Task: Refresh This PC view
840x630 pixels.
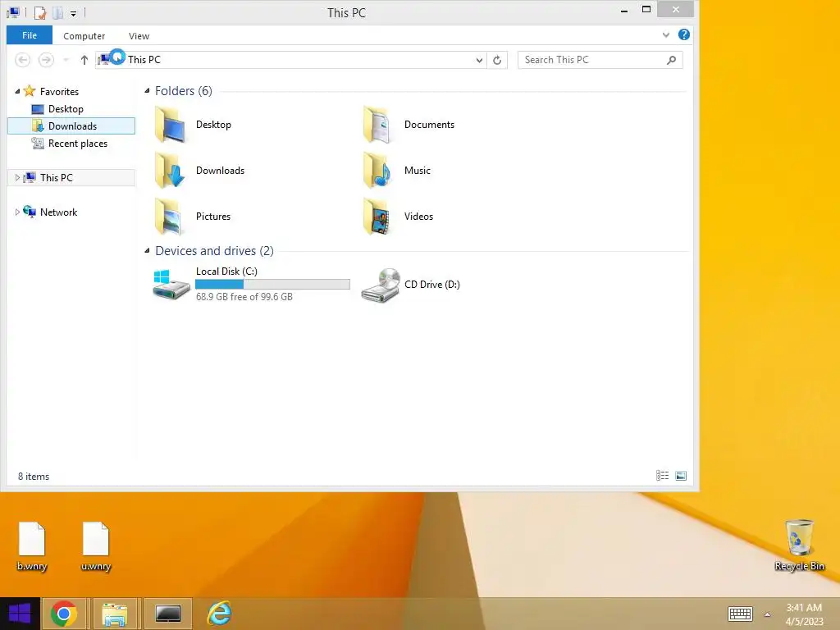Action: pos(497,60)
